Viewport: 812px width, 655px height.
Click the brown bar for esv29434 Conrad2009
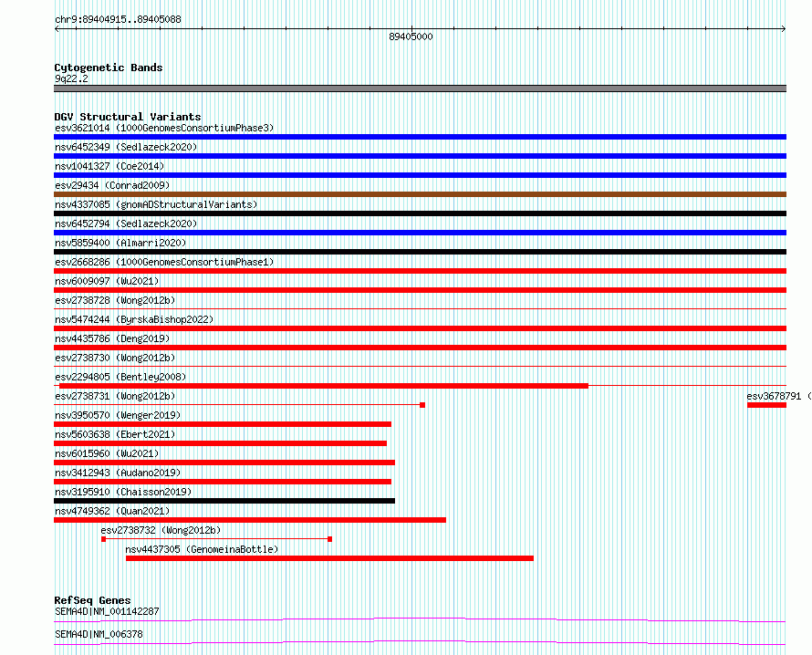pyautogui.click(x=420, y=194)
